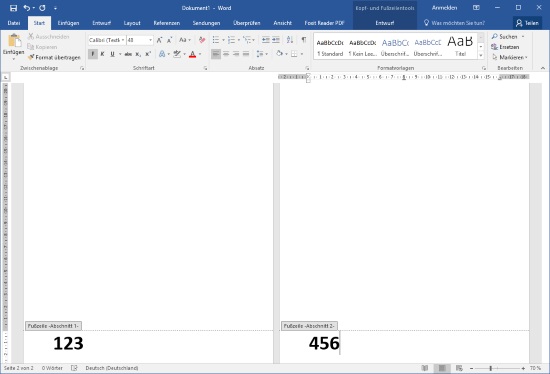
Task: Open ribbon display options icon
Action: pyautogui.click(x=476, y=8)
